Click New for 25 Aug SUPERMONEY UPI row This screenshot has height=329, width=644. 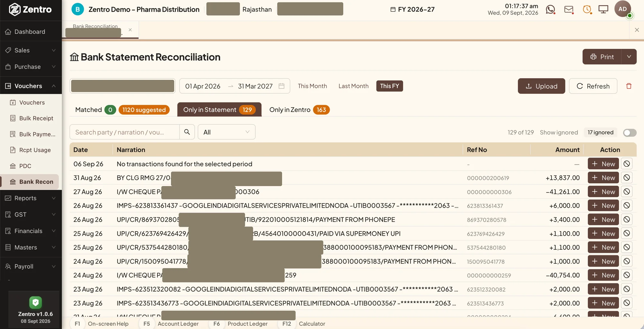coord(603,233)
